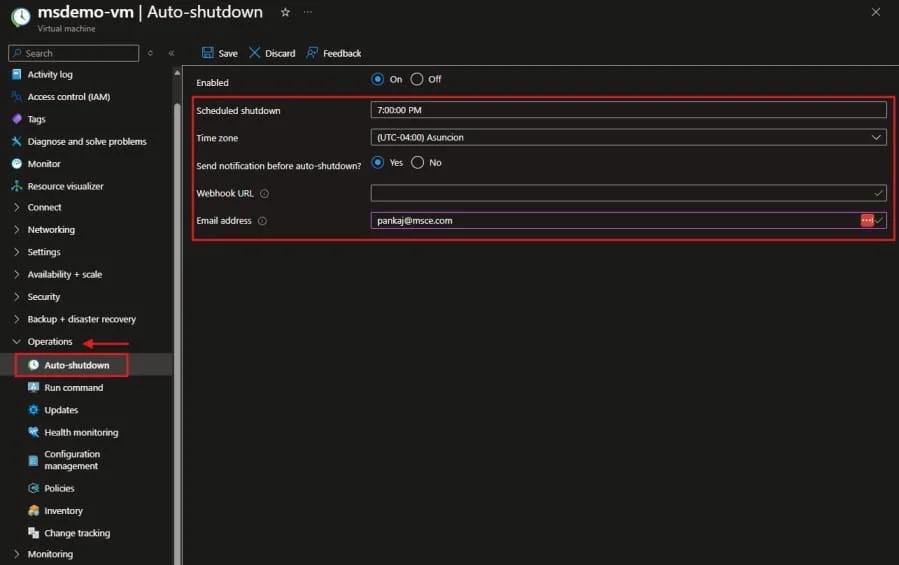Open the Tags page
Viewport: 899px width, 565px height.
click(36, 119)
